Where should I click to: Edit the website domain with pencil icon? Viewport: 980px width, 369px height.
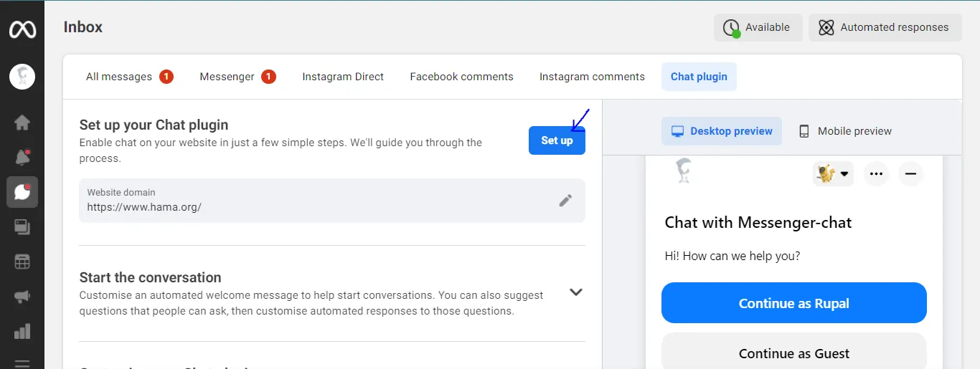click(x=565, y=201)
